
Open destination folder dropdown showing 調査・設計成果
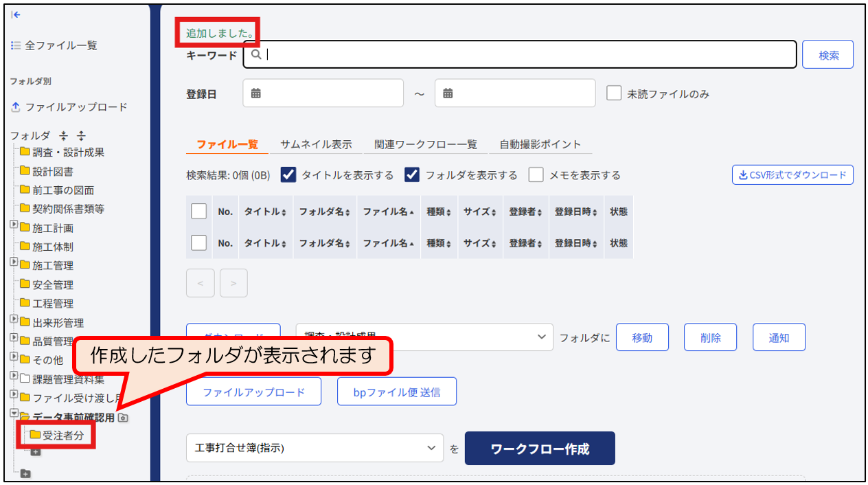click(x=424, y=337)
